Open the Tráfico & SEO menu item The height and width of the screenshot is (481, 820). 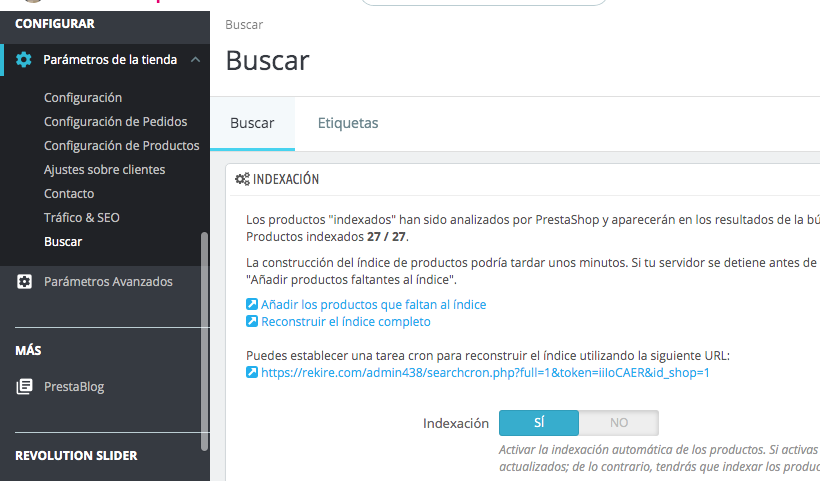82,218
